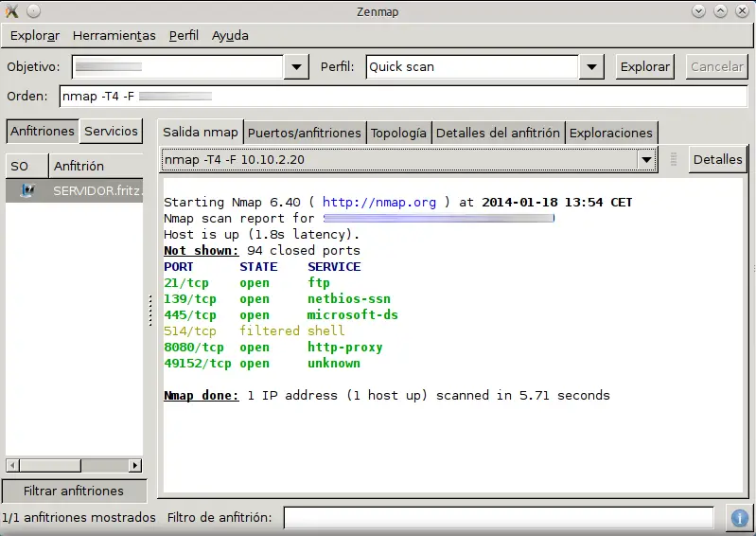The height and width of the screenshot is (536, 756).
Task: Switch to the Salida nmap tab
Action: [x=201, y=133]
